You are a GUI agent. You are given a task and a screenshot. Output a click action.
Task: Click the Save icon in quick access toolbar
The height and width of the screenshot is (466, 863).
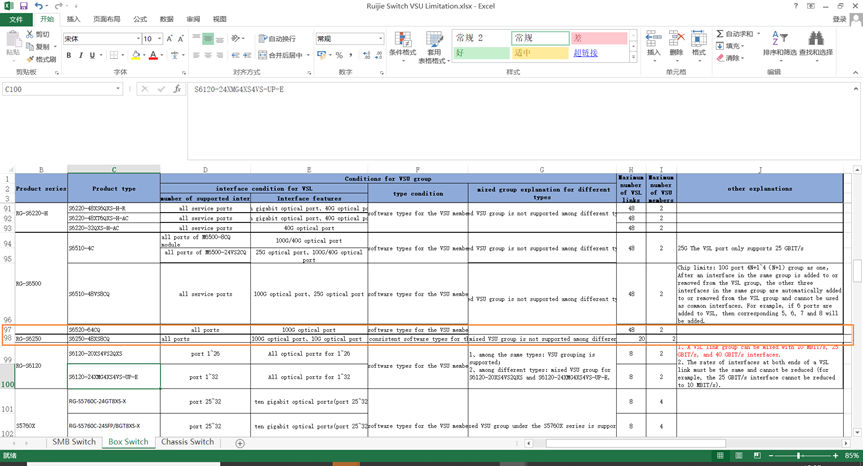[23, 6]
